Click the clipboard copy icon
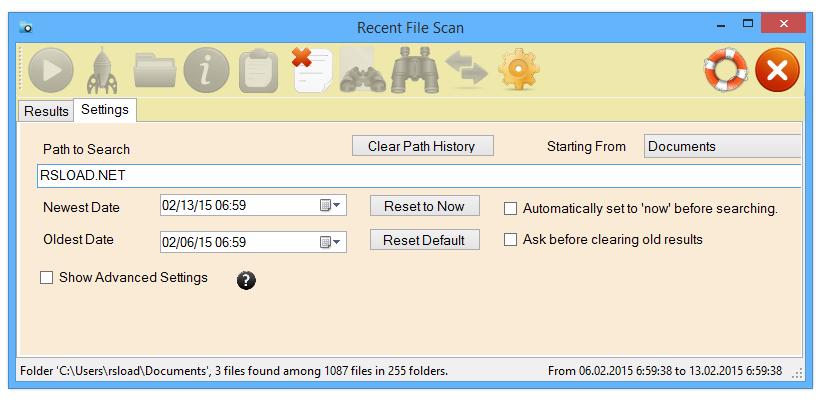The height and width of the screenshot is (405, 824). tap(259, 70)
